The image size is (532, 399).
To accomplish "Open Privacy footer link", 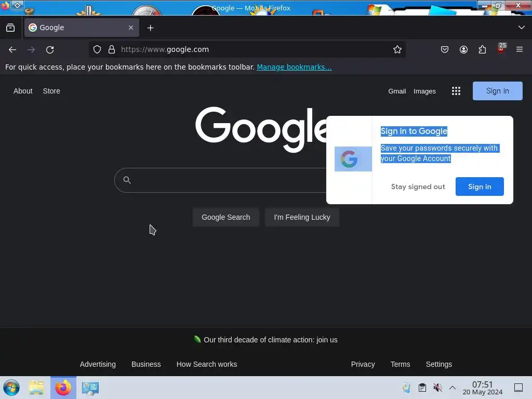I will click(x=363, y=364).
